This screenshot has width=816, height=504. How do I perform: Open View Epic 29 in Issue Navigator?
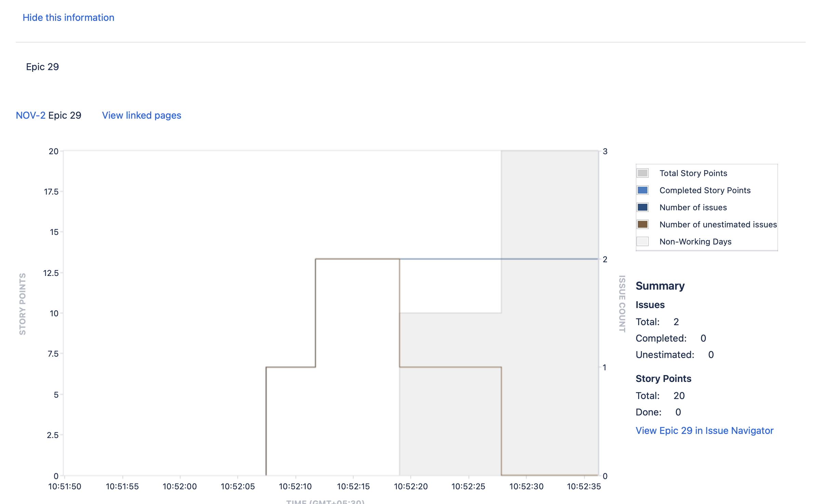pos(705,430)
